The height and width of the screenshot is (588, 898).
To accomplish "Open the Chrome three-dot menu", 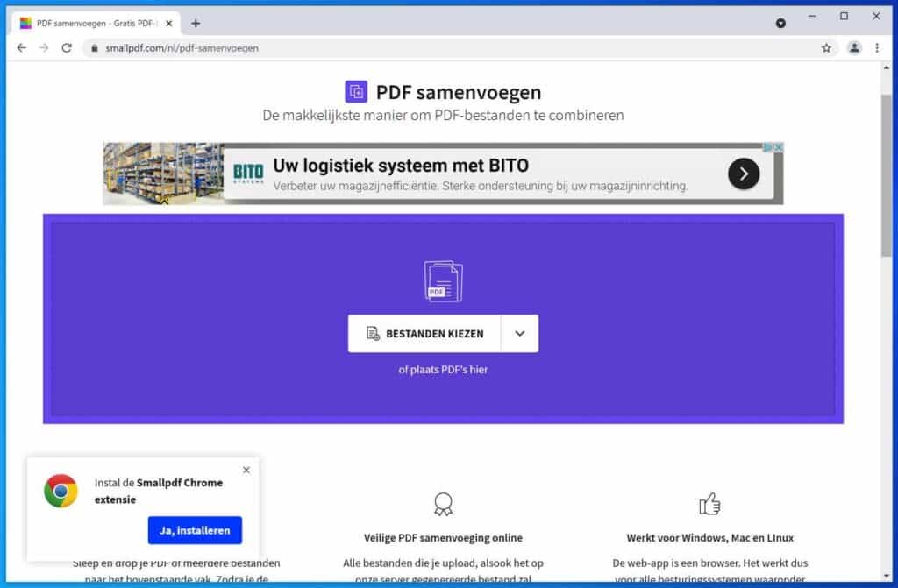I will 878,48.
